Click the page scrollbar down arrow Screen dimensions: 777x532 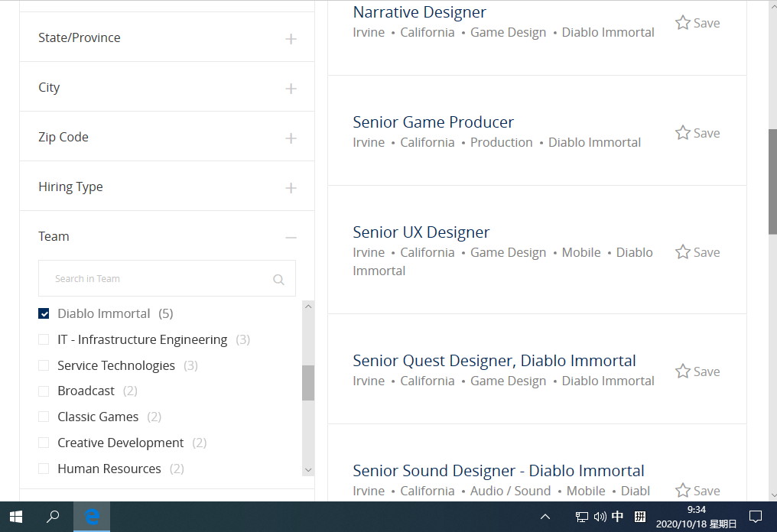[772, 495]
